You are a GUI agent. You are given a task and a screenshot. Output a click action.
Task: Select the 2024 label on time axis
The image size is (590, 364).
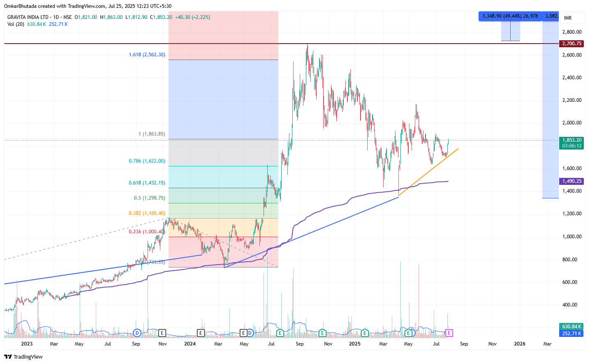[190, 344]
